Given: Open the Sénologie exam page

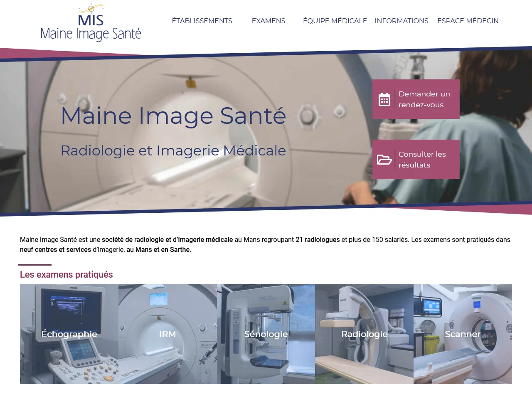Looking at the screenshot, I should point(266,334).
